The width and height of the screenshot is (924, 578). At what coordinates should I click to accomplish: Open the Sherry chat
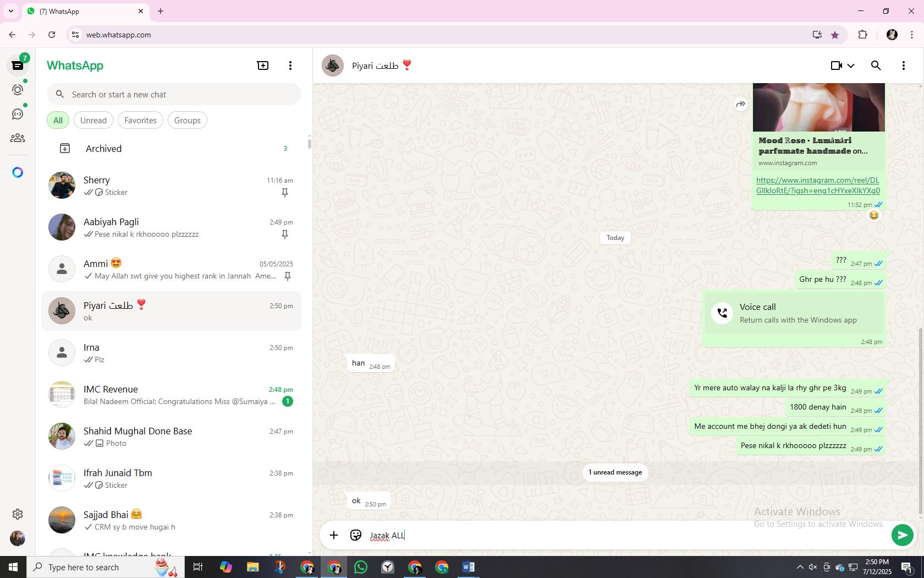(172, 186)
